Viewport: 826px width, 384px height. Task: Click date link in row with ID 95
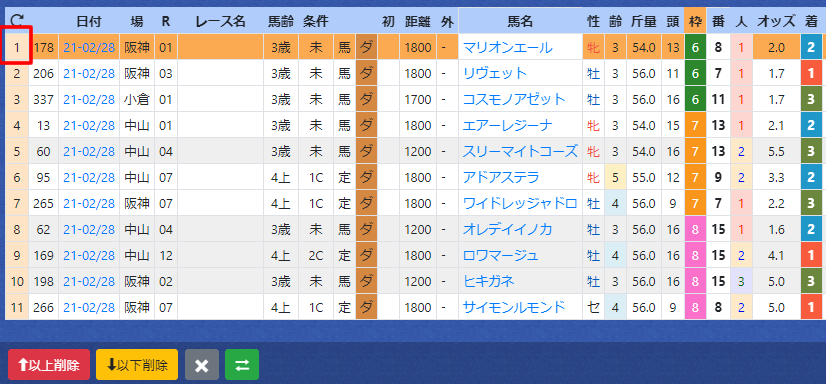point(89,178)
